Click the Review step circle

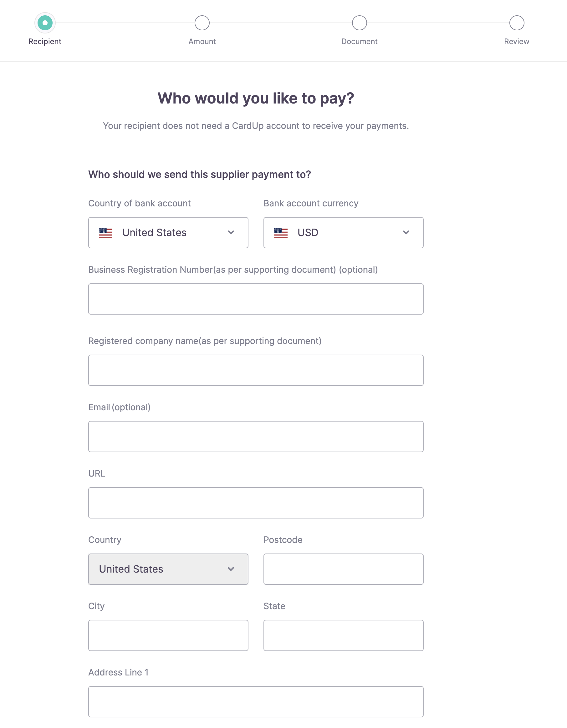coord(517,23)
